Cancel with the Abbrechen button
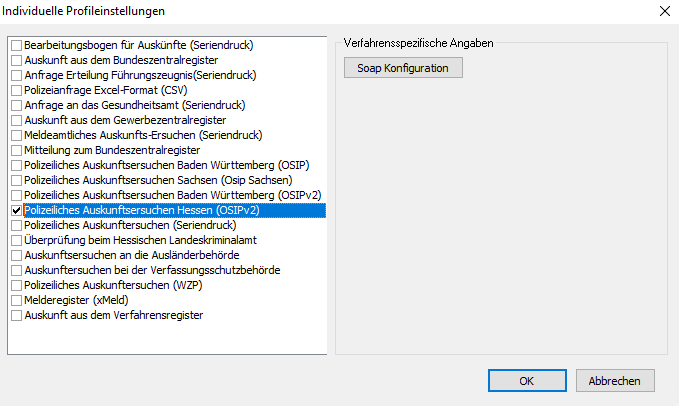This screenshot has height=406, width=679. (615, 381)
